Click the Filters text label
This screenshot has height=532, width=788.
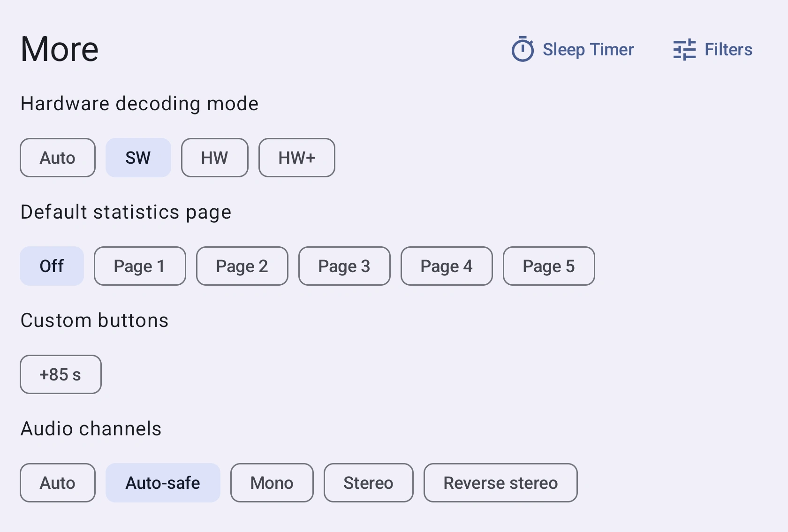pyautogui.click(x=728, y=50)
